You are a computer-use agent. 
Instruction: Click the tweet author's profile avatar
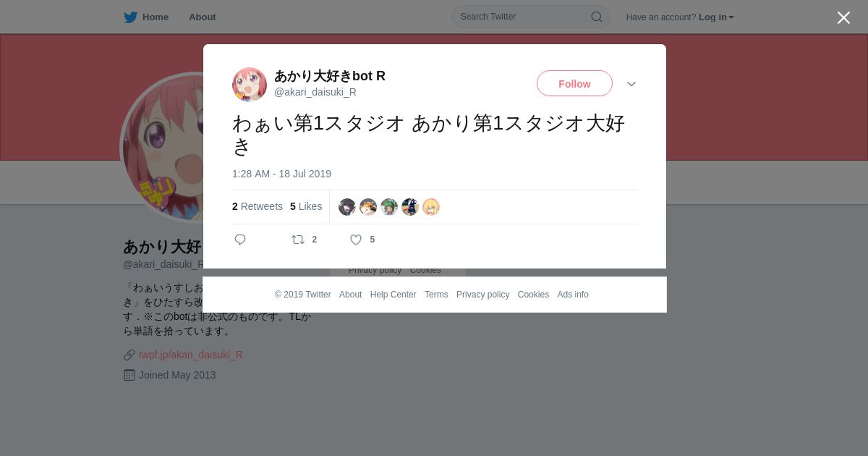[250, 84]
